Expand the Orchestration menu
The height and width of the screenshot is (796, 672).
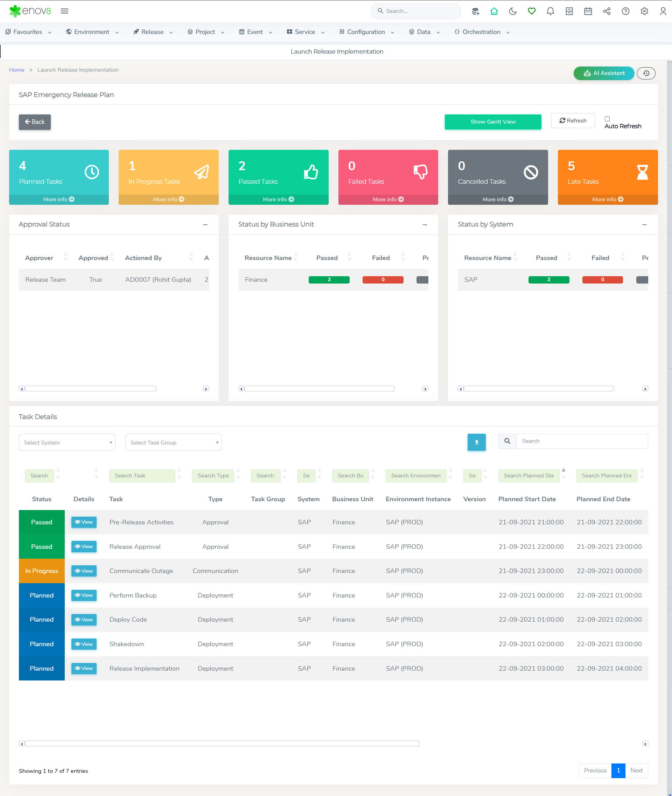pyautogui.click(x=482, y=32)
